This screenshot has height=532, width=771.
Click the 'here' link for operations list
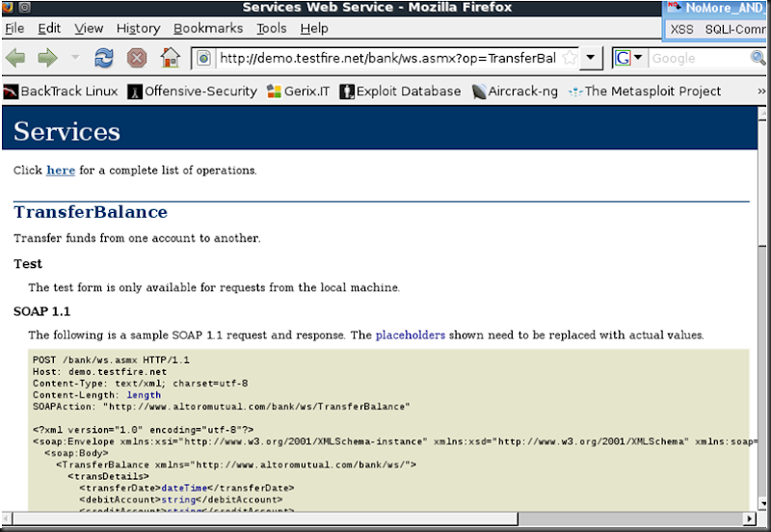coord(61,171)
